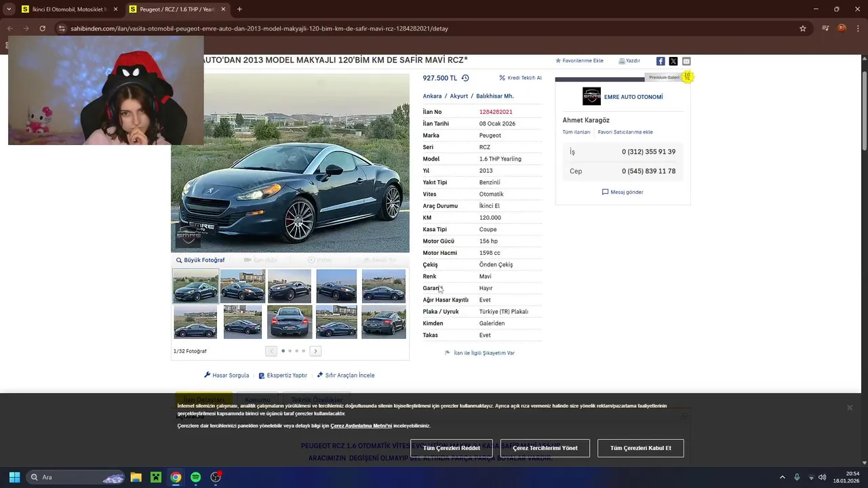
Task: Click the Tüm ilanları link
Action: (x=576, y=132)
